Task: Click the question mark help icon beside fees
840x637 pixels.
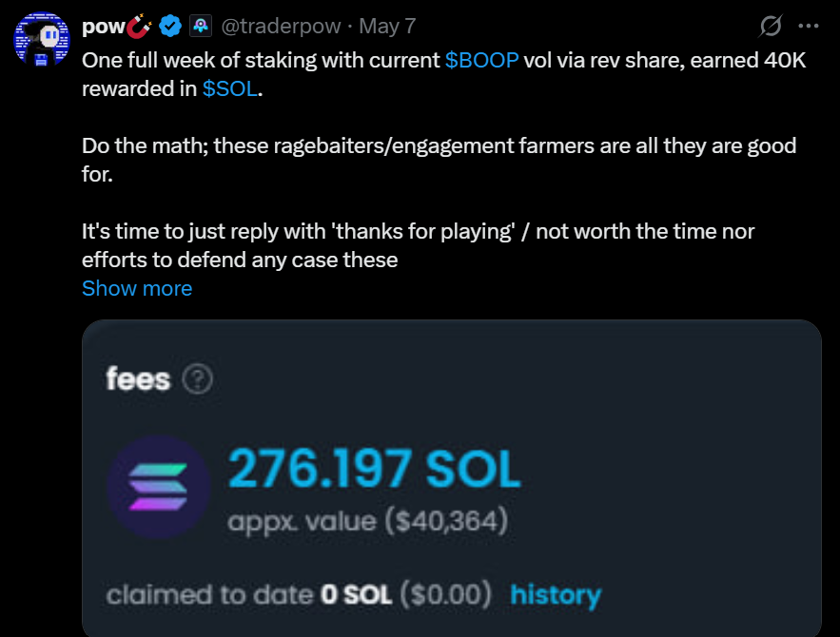Action: click(198, 379)
